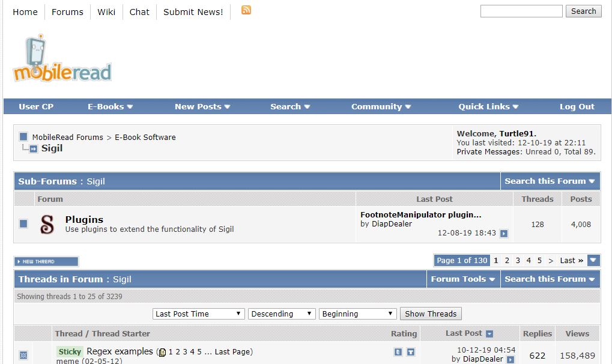The height and width of the screenshot is (364, 612).
Task: Select Submit News! in top menu
Action: (193, 12)
